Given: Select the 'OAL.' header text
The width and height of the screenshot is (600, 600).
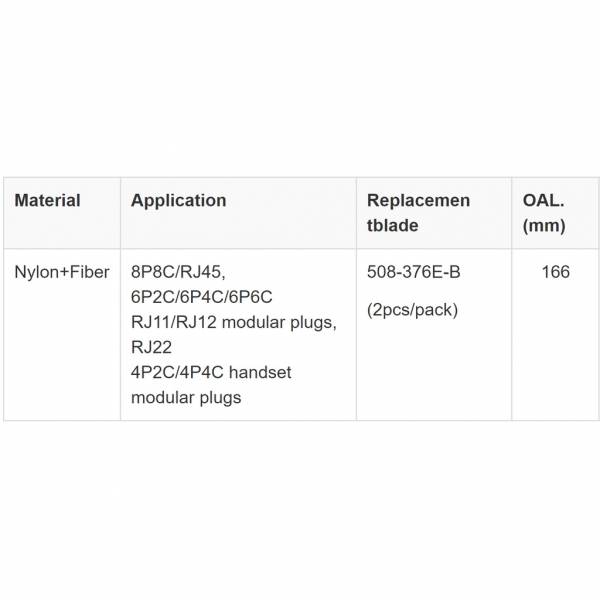Looking at the screenshot, I should [543, 200].
